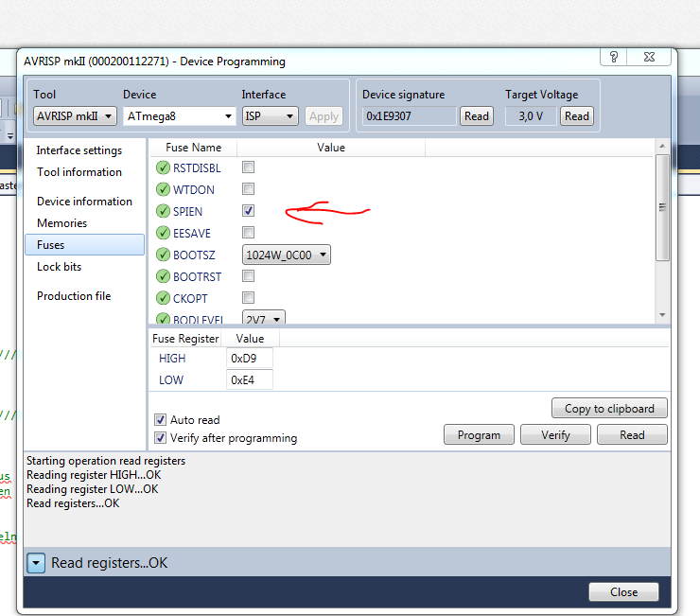Enable the EESAVE fuse checkbox
Image resolution: width=700 pixels, height=616 pixels.
[x=248, y=232]
